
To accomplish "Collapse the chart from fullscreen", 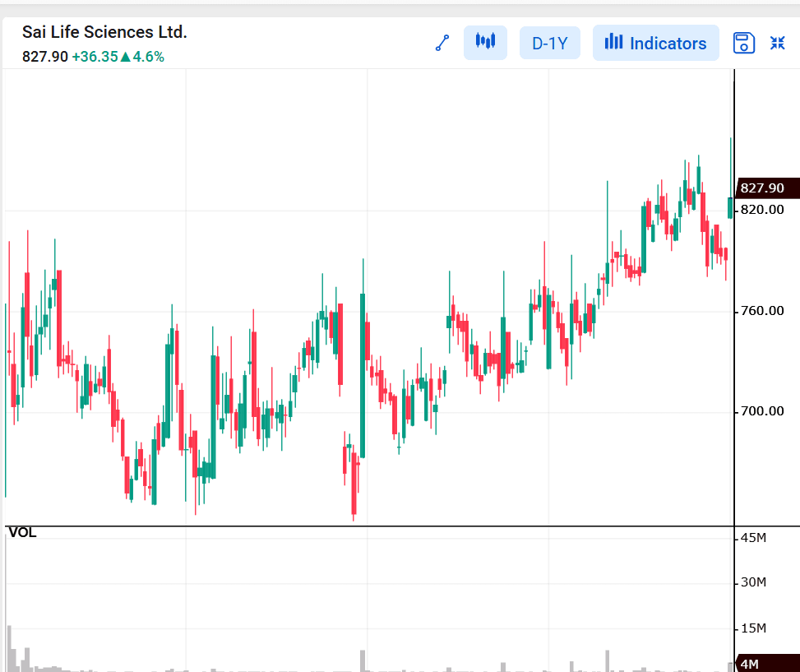I will pos(778,44).
